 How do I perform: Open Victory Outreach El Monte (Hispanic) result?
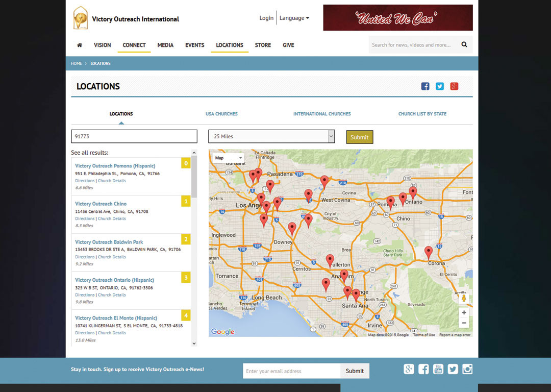(116, 318)
